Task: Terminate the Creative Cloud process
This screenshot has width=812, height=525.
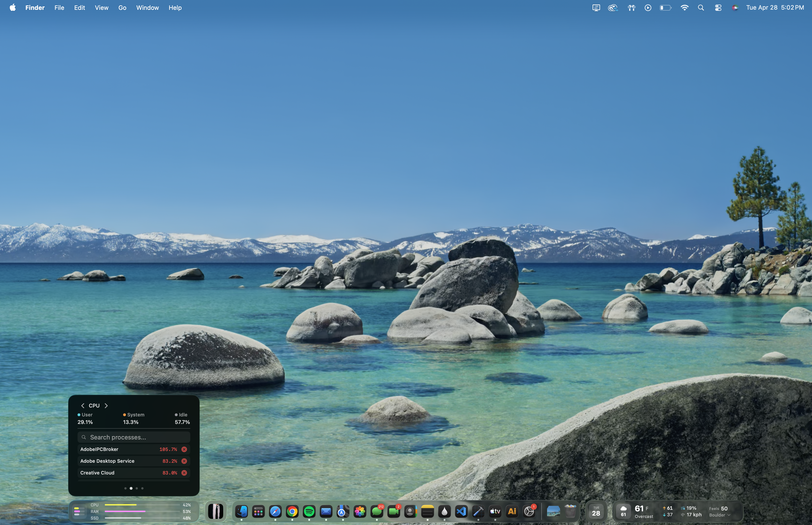Action: [x=184, y=473]
